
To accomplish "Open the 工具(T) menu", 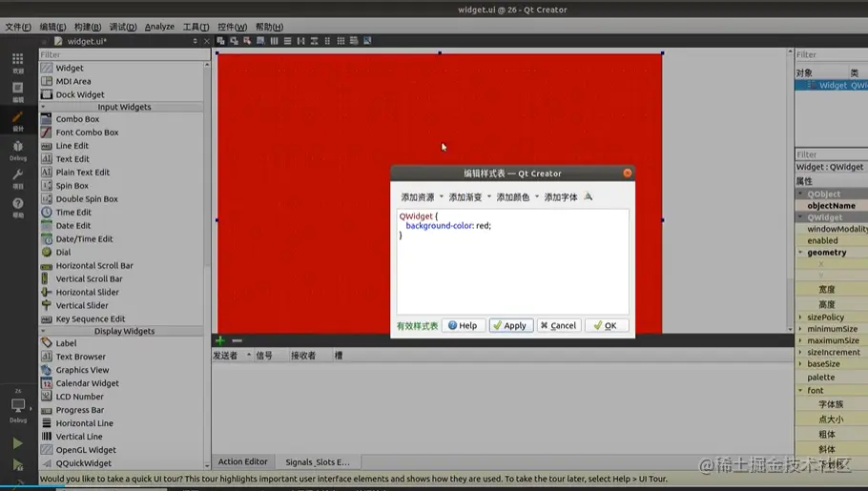I will pos(196,27).
